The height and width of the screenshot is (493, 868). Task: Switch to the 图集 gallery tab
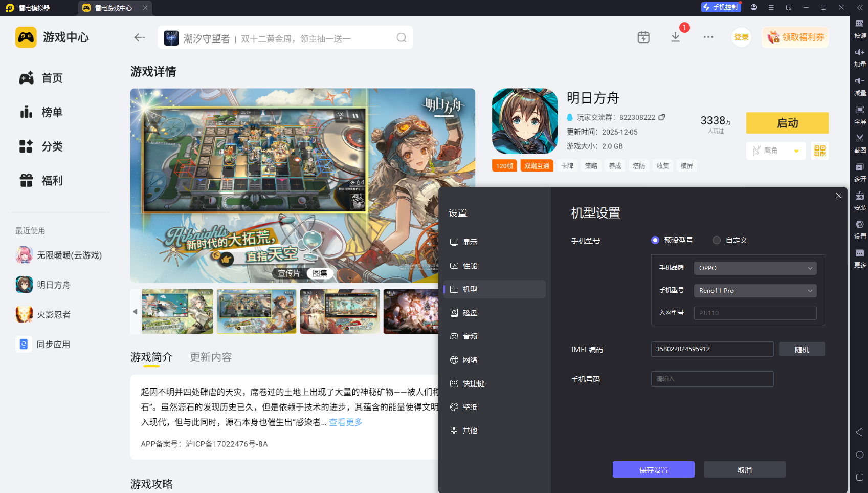(320, 273)
